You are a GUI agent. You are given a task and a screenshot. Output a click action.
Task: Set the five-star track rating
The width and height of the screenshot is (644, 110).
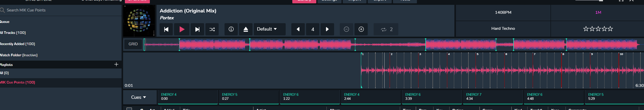click(610, 29)
